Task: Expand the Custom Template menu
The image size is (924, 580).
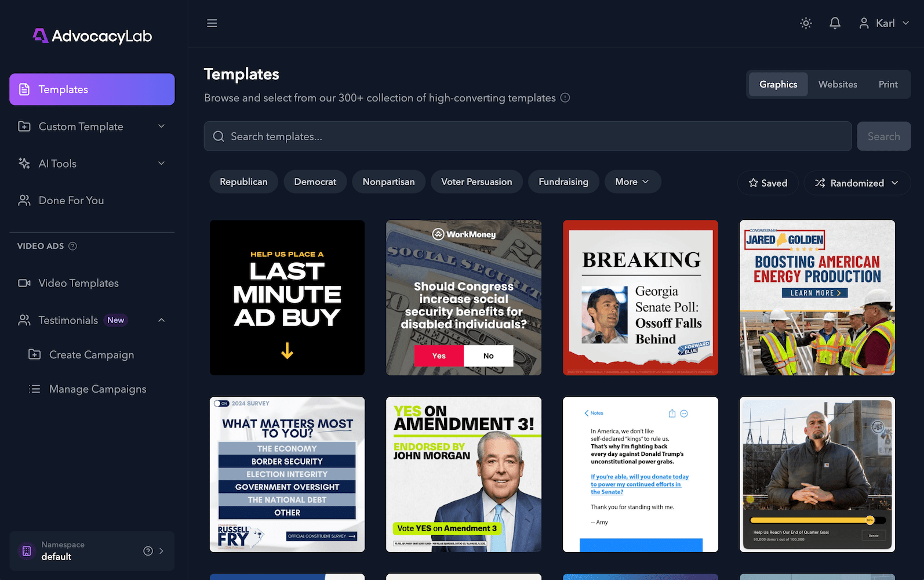Action: pyautogui.click(x=92, y=126)
